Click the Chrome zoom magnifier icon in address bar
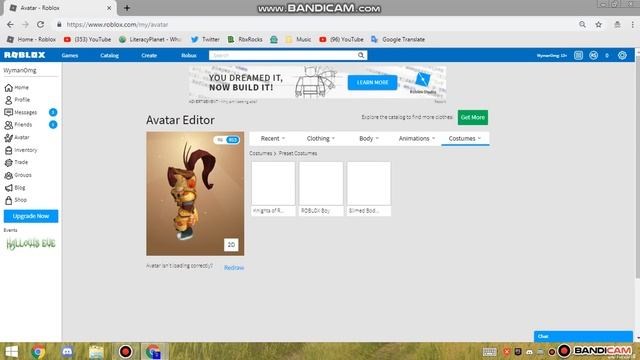The height and width of the screenshot is (360, 640). click(582, 24)
